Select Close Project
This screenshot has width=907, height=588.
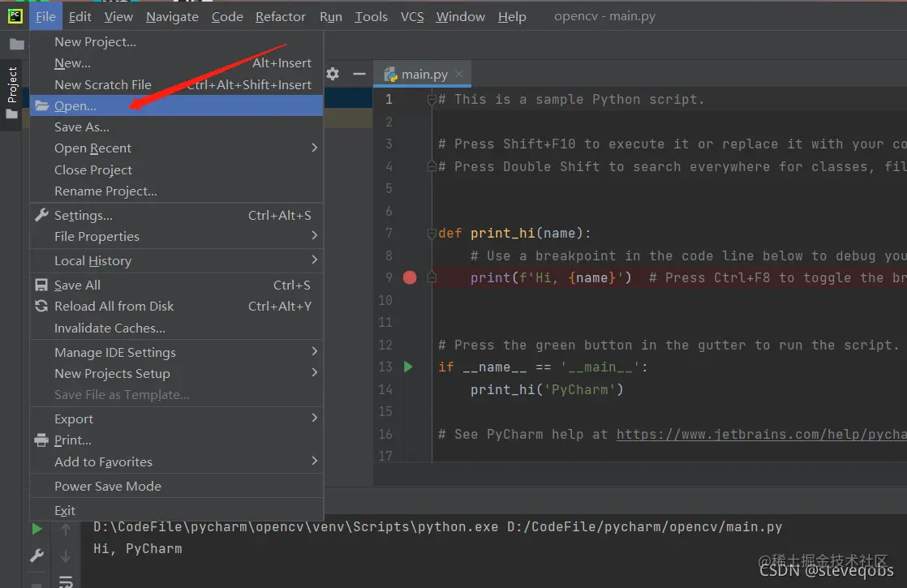click(x=176, y=170)
